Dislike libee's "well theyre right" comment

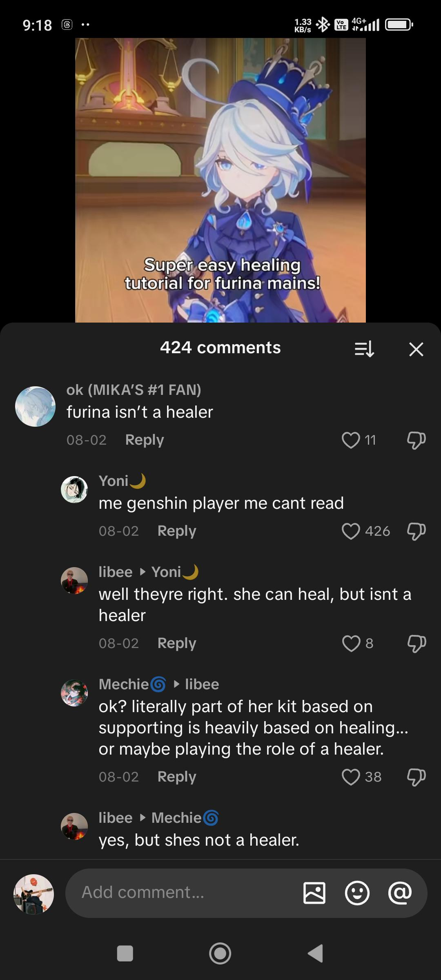(416, 644)
